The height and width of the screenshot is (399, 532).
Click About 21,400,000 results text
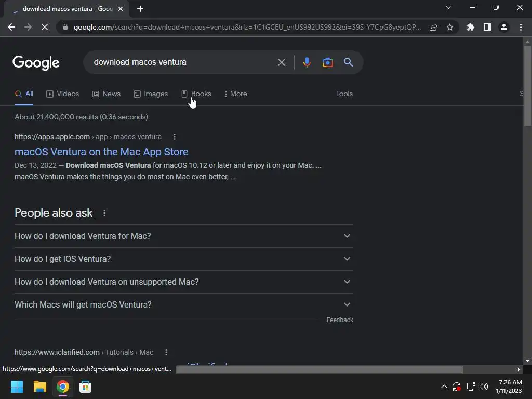pyautogui.click(x=81, y=117)
